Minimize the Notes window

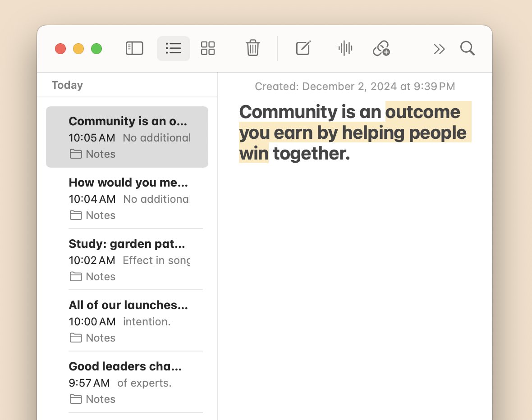(x=78, y=49)
